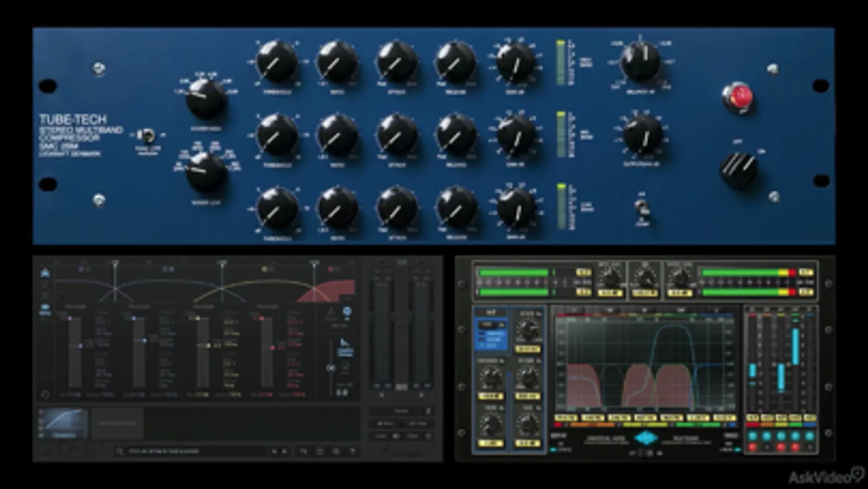Image resolution: width=868 pixels, height=489 pixels.
Task: Open the help question mark in Ozone
Action: pos(352,452)
